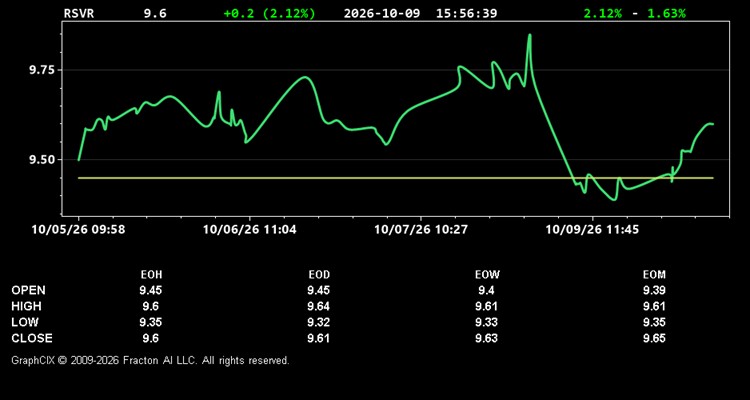Image resolution: width=750 pixels, height=400 pixels.
Task: Click the timestamp 15:56:39
Action: pos(466,13)
